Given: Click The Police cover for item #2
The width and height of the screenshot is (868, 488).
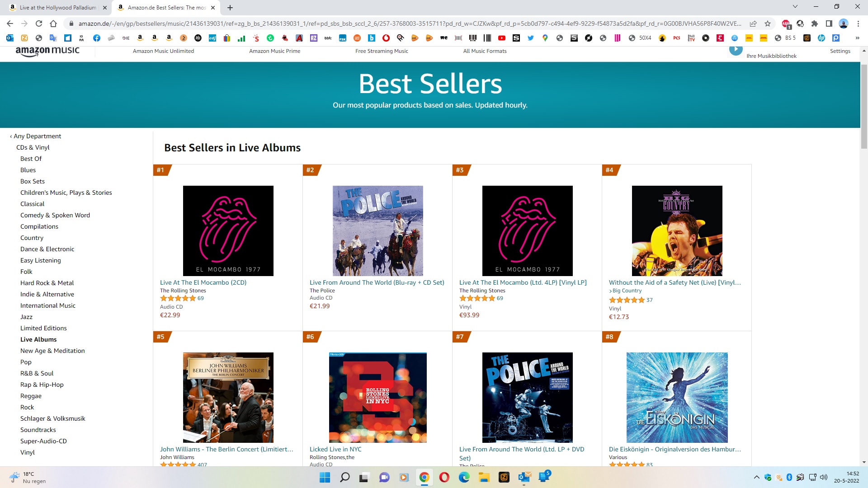Looking at the screenshot, I should [377, 230].
